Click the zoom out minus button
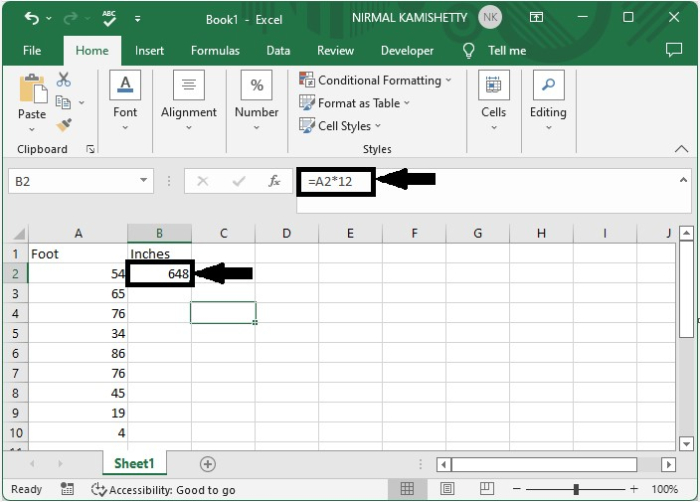The height and width of the screenshot is (502, 700). tap(517, 489)
